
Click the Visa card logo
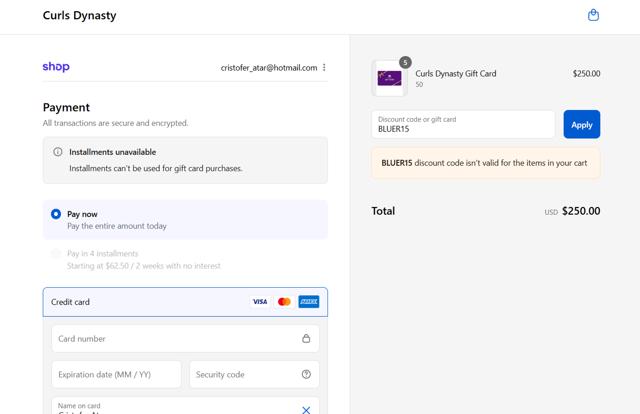[260, 302]
